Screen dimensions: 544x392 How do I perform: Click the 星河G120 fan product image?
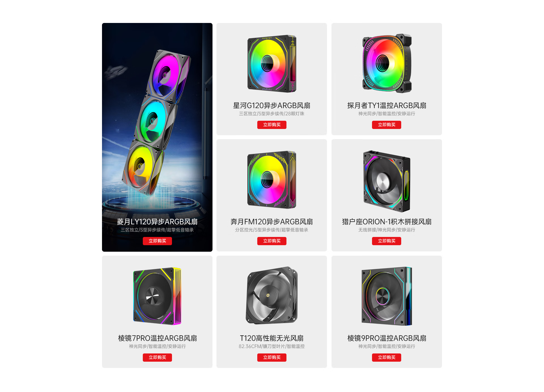point(272,63)
